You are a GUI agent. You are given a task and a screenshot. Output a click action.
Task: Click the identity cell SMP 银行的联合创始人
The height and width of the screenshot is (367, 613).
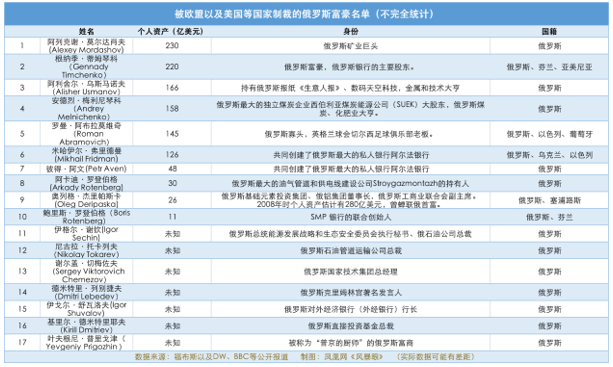coord(350,217)
